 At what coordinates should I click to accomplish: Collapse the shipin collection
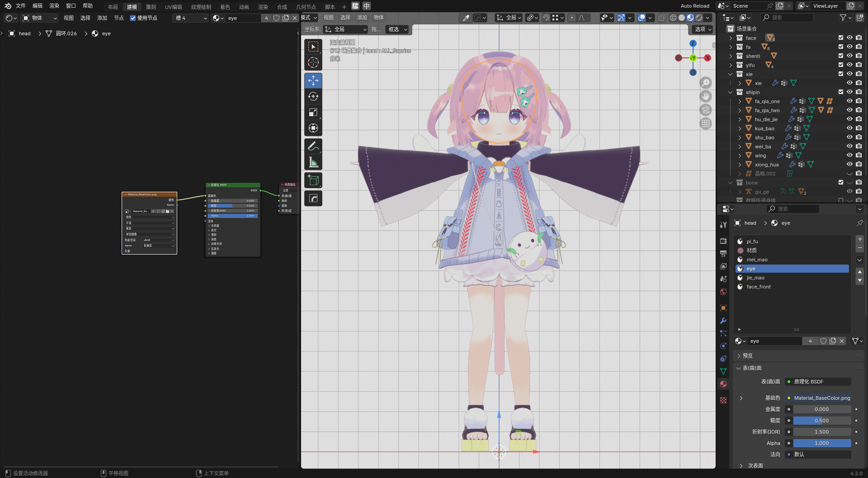click(x=730, y=92)
